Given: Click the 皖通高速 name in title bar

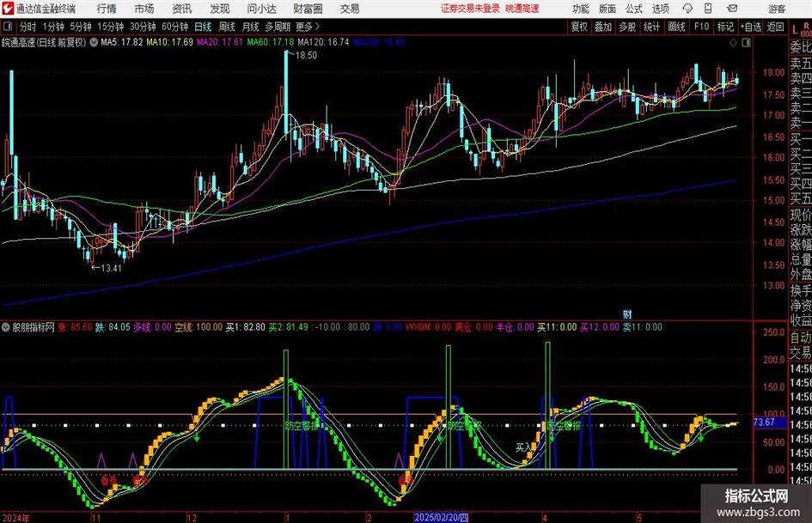Looking at the screenshot, I should (522, 9).
